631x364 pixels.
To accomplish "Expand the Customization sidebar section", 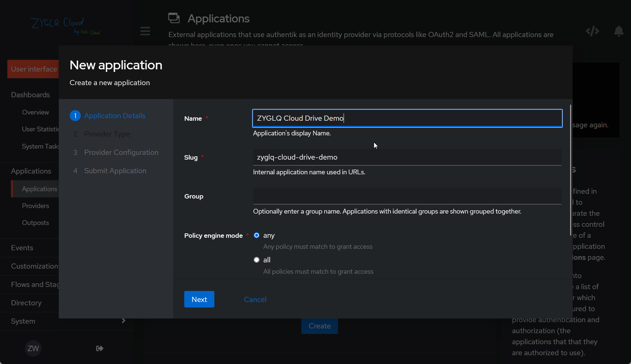I will (29, 266).
